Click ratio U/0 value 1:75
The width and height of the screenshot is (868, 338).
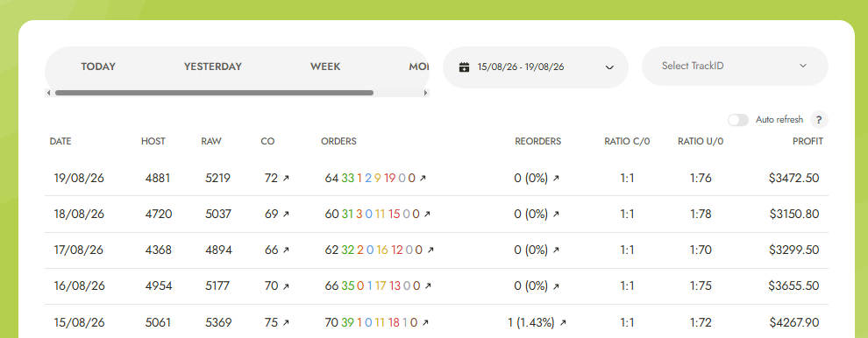click(701, 286)
